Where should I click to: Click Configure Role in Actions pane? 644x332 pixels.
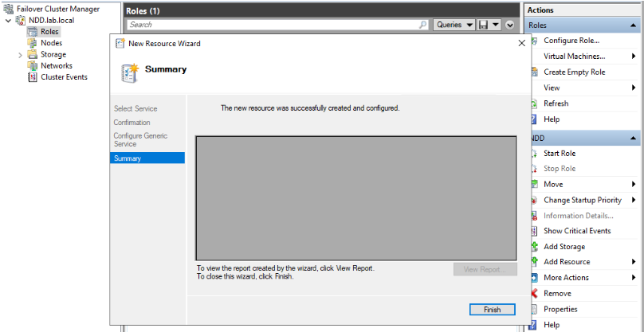pos(571,41)
